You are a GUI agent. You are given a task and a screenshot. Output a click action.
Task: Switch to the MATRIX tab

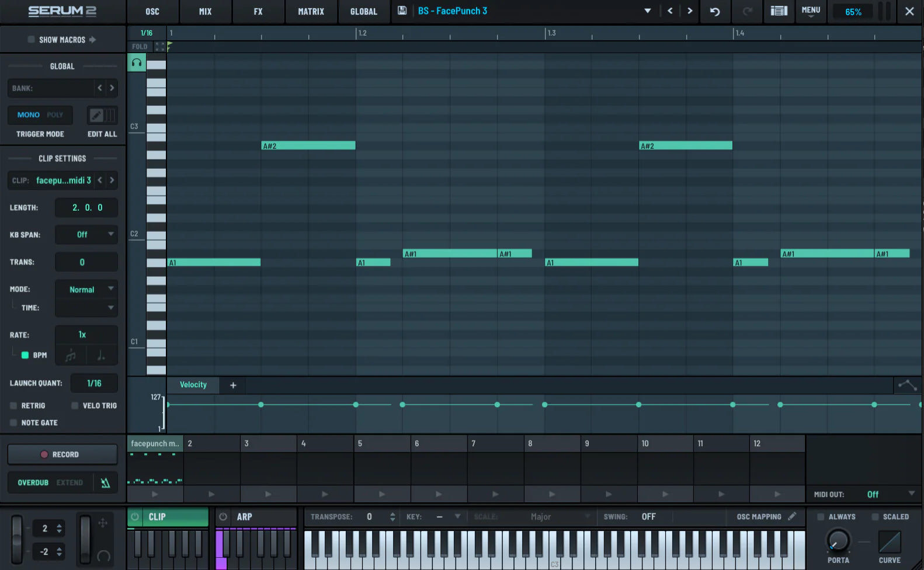pos(311,12)
